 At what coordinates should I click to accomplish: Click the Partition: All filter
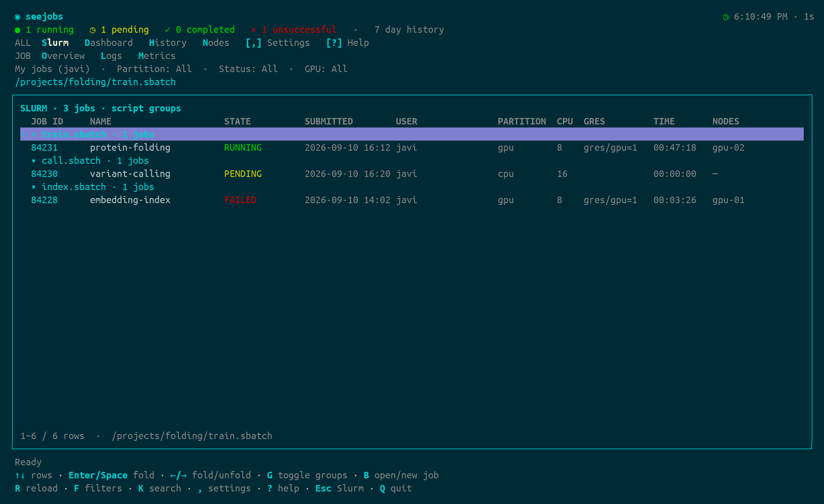tap(154, 69)
